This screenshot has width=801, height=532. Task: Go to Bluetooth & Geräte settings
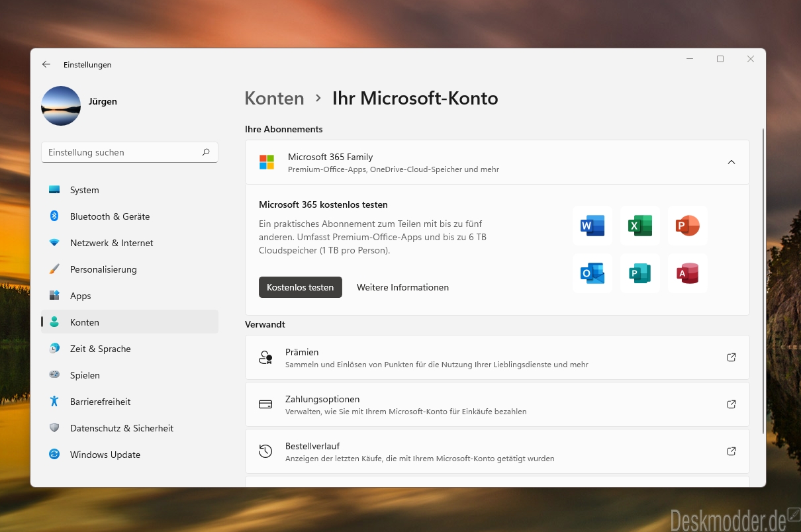(x=130, y=216)
